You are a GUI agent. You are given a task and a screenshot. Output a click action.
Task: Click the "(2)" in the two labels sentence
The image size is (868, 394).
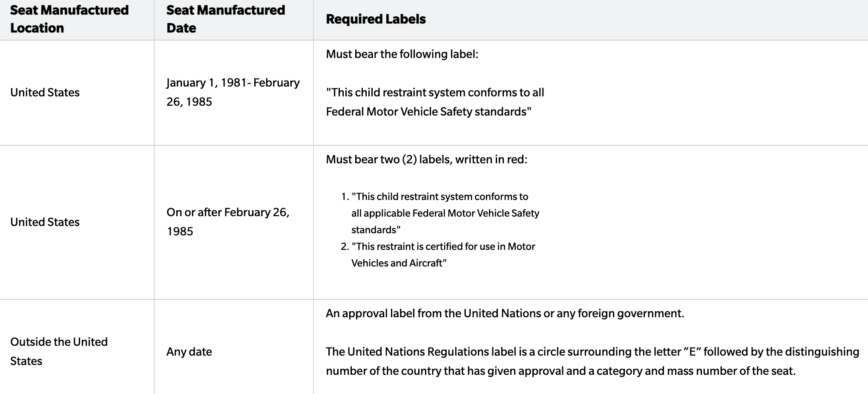point(409,159)
